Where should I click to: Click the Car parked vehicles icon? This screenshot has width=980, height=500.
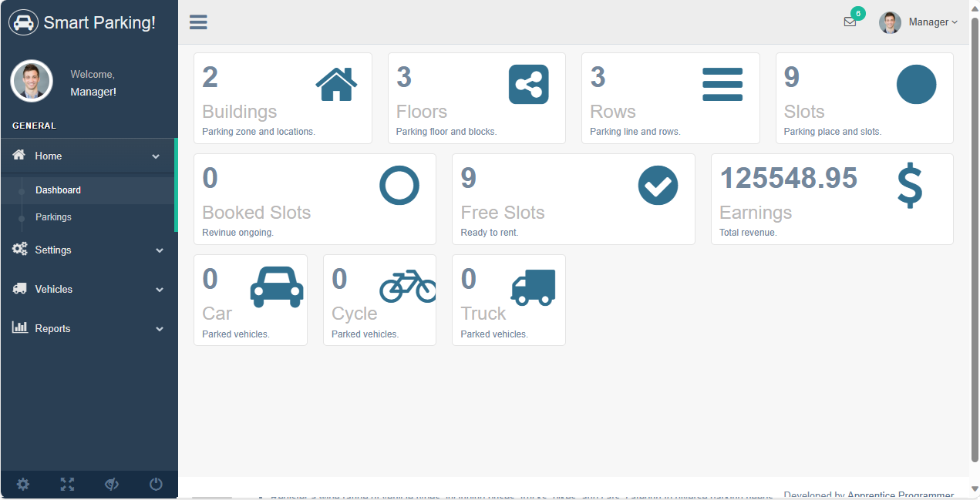(275, 286)
